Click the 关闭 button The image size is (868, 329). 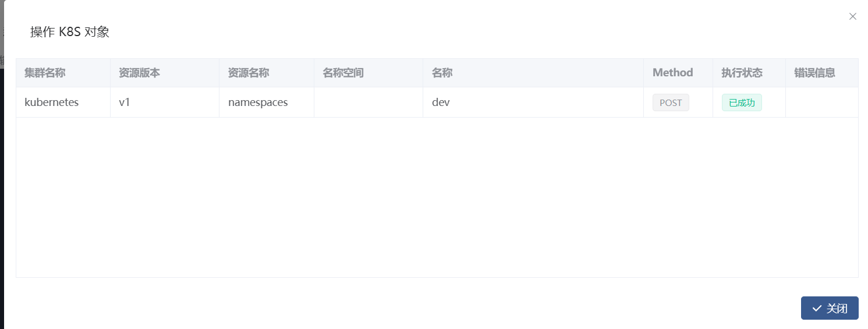(830, 308)
